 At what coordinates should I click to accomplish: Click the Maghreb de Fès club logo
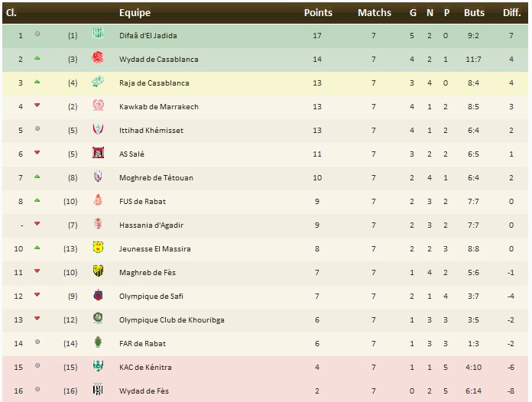98,271
